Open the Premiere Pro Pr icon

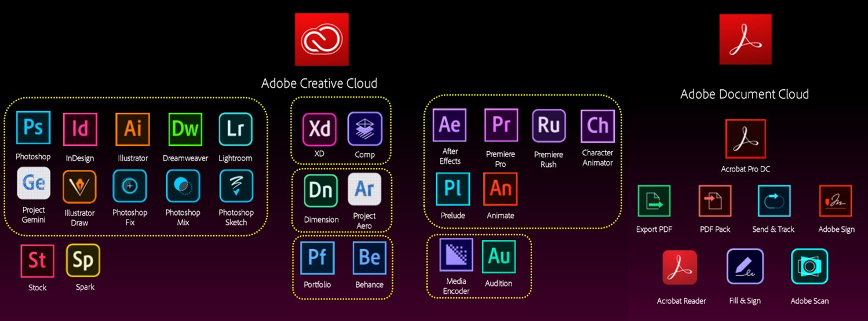(x=501, y=125)
